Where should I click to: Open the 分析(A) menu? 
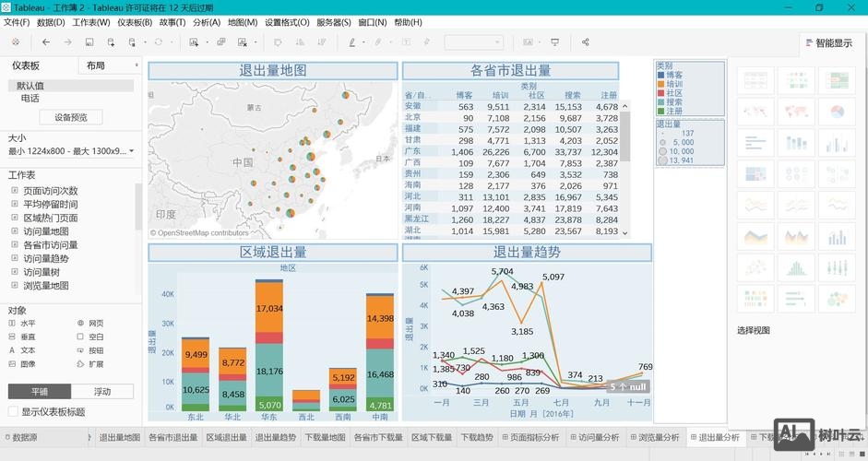click(207, 22)
